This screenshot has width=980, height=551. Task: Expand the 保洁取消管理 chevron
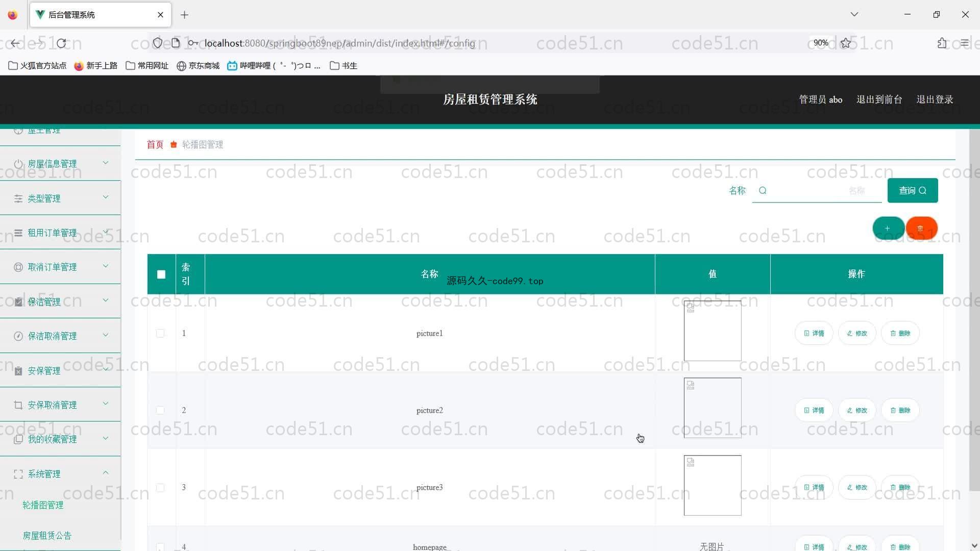(x=106, y=335)
